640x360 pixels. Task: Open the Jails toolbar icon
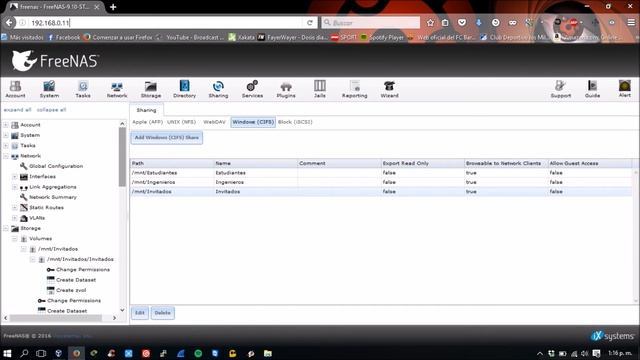click(320, 89)
